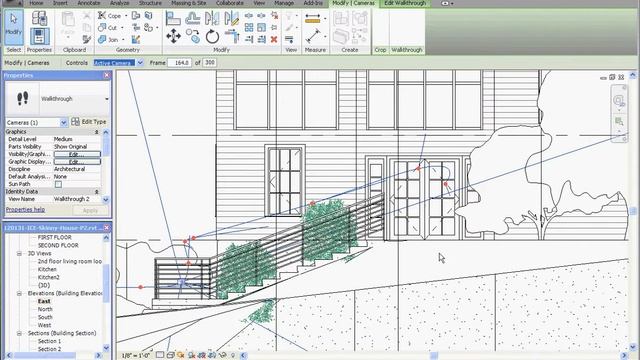Click the Frame number input field

[x=180, y=63]
